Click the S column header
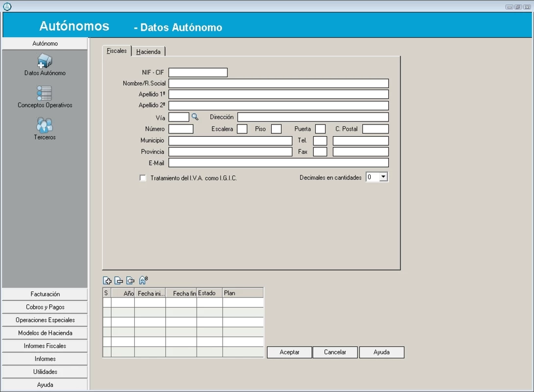 pyautogui.click(x=107, y=293)
